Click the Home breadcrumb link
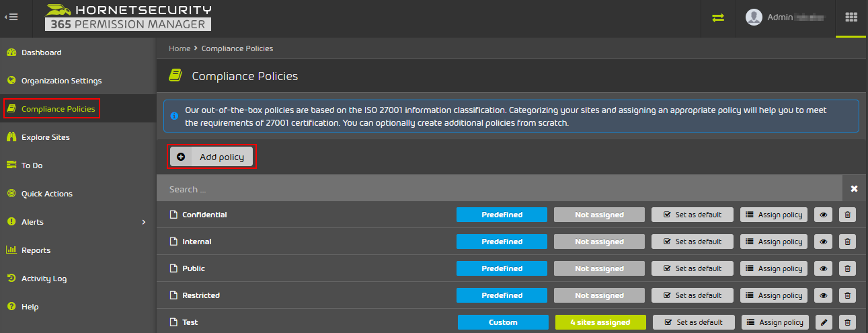 click(180, 48)
